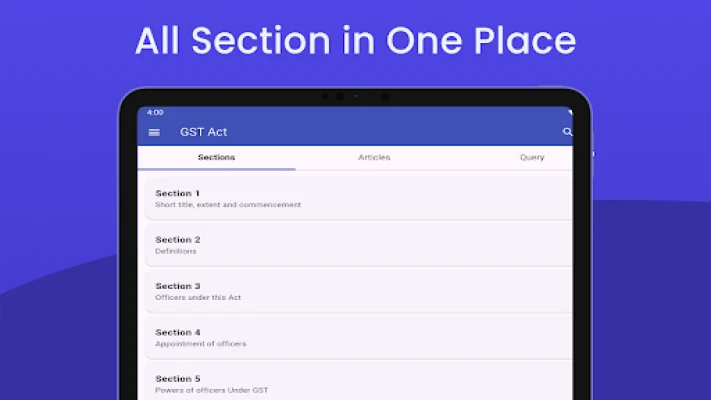This screenshot has width=711, height=400.
Task: Click Powers of officers Under GST text
Action: point(211,390)
